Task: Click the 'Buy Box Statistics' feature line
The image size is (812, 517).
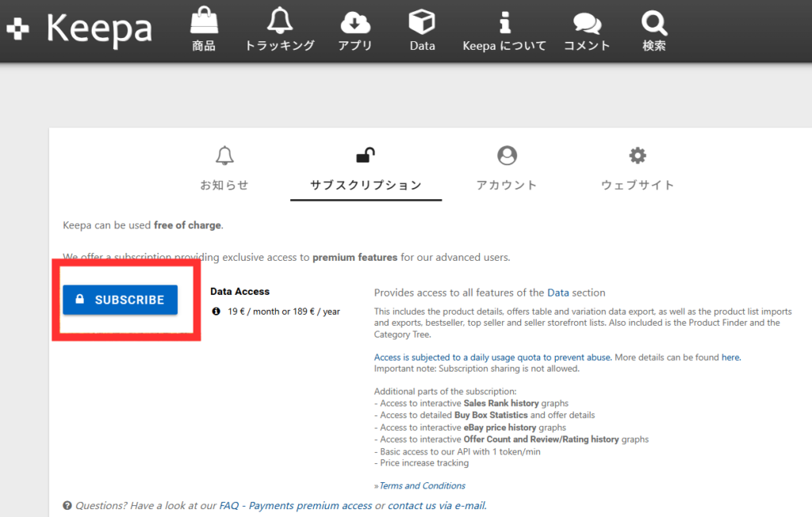Action: [485, 415]
